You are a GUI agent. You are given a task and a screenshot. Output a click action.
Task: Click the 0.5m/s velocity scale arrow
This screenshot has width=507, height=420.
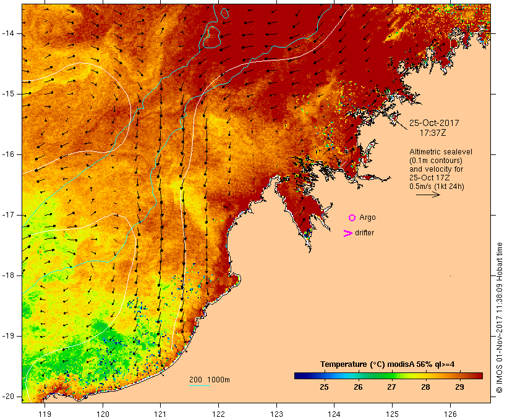click(x=428, y=195)
